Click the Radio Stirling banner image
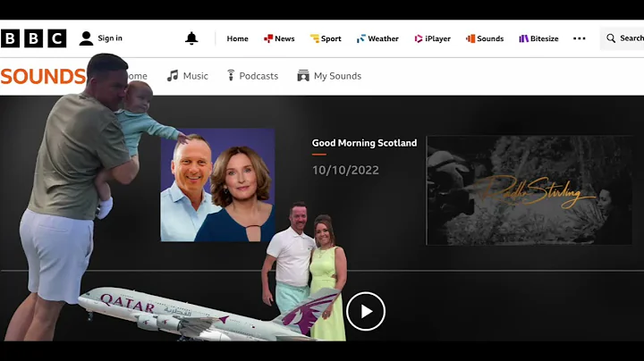This screenshot has width=644, height=361. coord(530,190)
